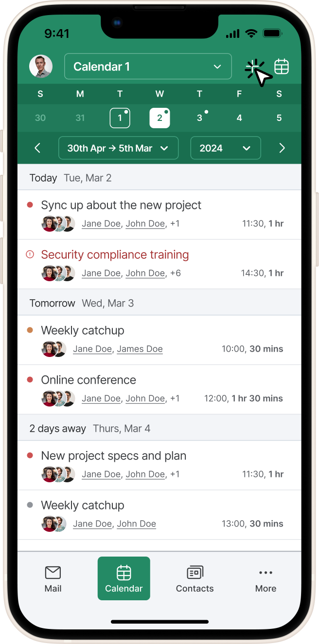This screenshot has width=319, height=644.
Task: Click orange dot of Wednesday's Weekly catchup
Action: click(x=30, y=330)
